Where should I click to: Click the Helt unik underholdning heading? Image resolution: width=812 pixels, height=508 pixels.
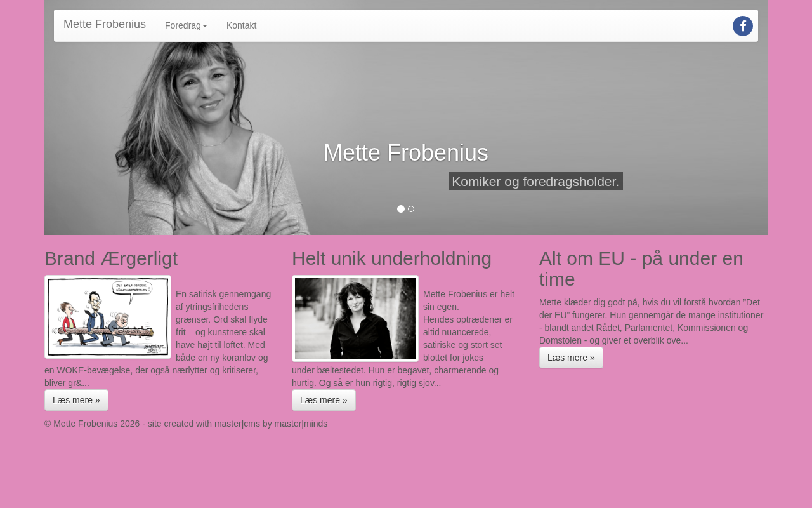point(391,258)
